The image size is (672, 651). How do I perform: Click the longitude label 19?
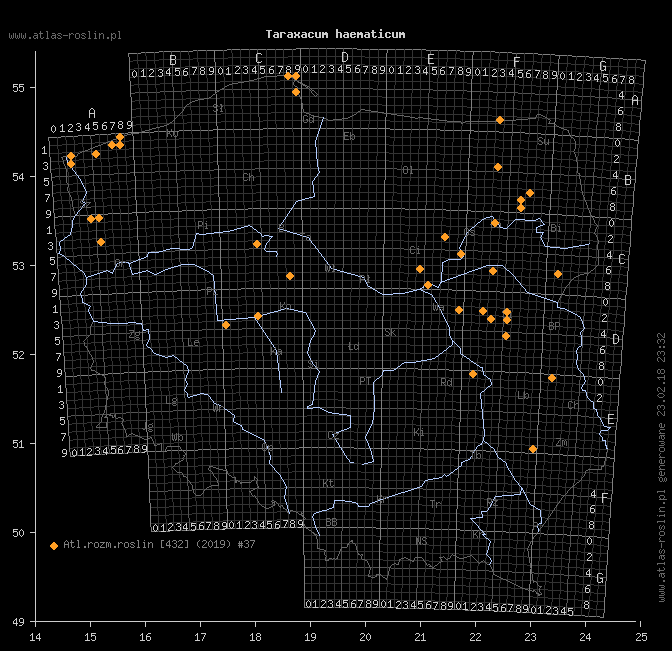coord(310,637)
